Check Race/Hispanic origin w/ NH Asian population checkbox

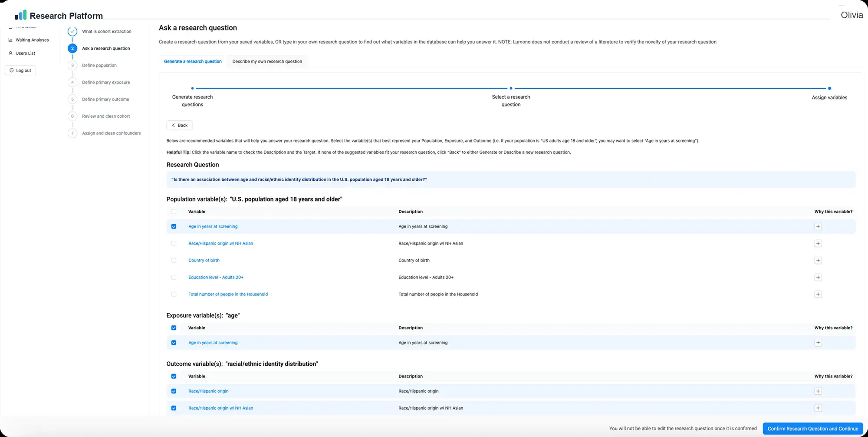(x=174, y=243)
